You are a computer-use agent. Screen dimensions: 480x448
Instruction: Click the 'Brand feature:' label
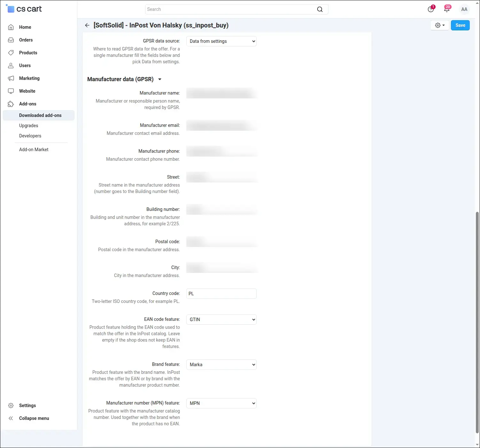click(166, 364)
